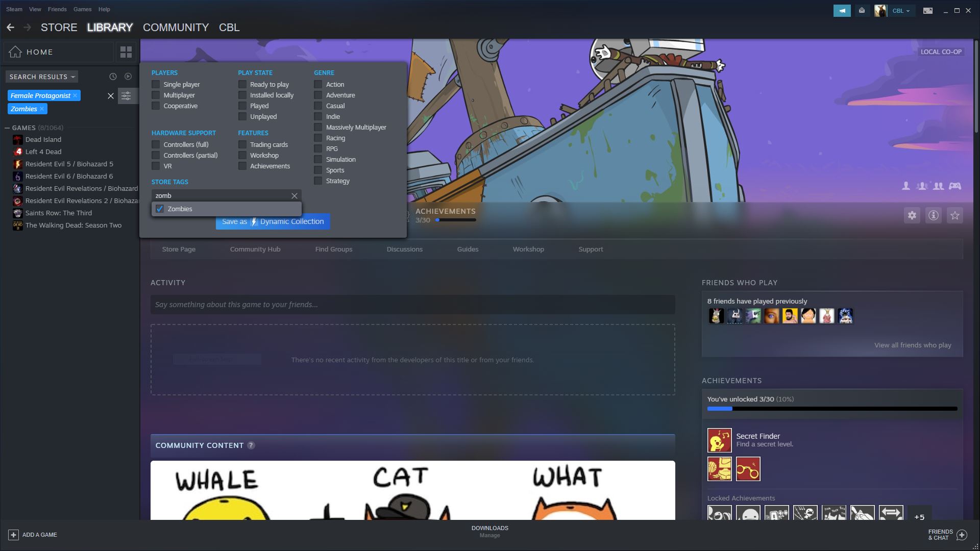
Task: Add game to favorites star icon
Action: point(954,215)
